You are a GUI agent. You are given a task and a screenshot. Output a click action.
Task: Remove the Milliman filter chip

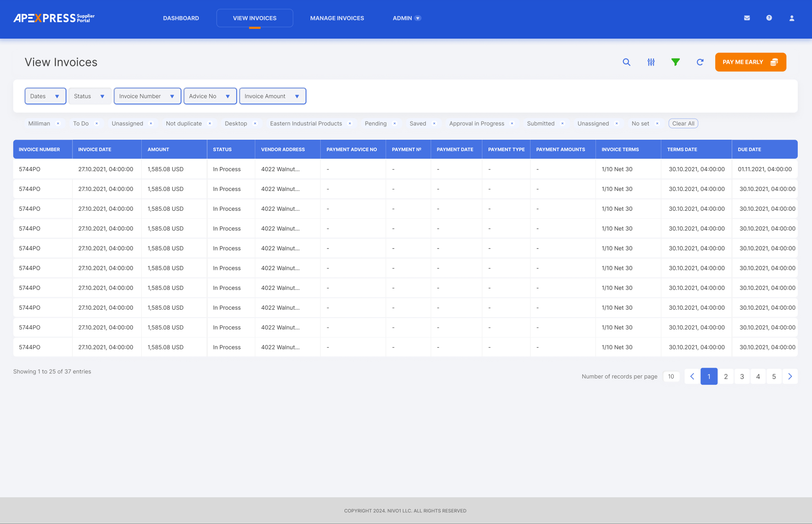58,124
